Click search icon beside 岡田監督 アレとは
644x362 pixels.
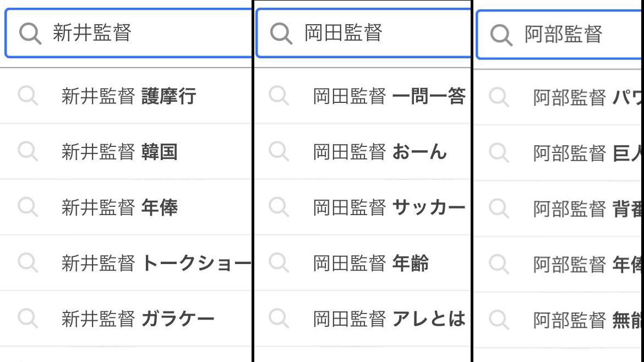click(x=279, y=318)
